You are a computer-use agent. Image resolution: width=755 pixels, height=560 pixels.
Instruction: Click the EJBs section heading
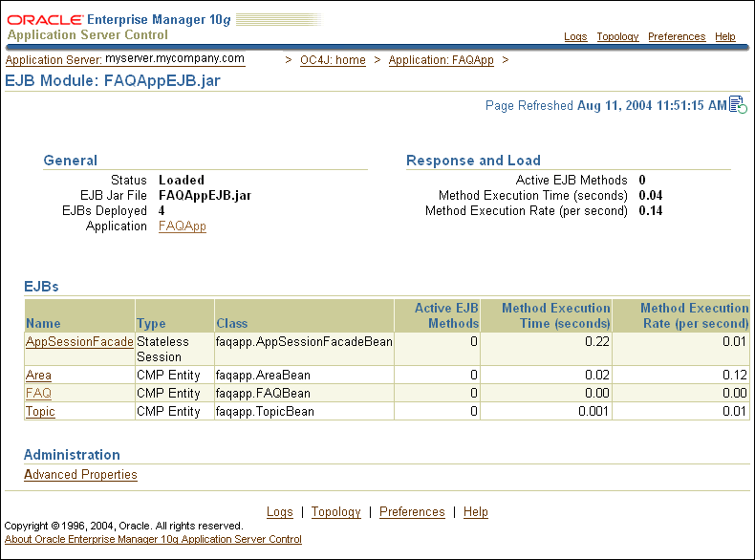coord(41,287)
